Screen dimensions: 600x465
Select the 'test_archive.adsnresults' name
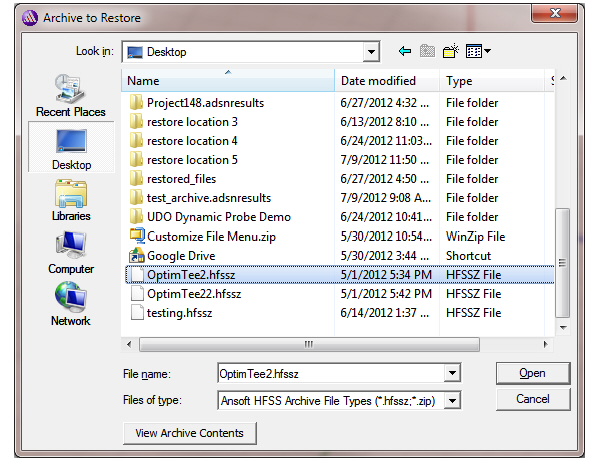(x=209, y=198)
